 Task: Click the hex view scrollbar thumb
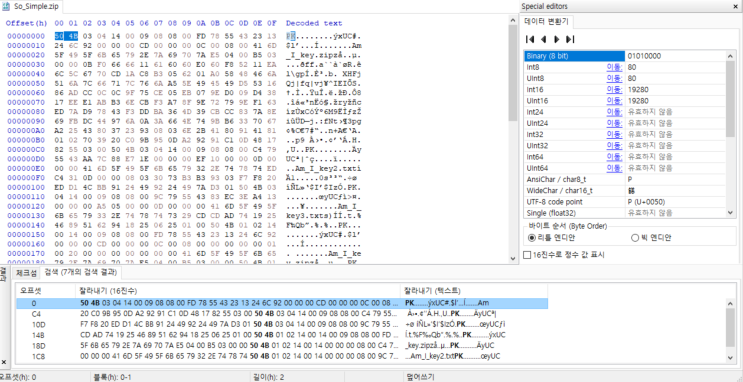(x=512, y=73)
